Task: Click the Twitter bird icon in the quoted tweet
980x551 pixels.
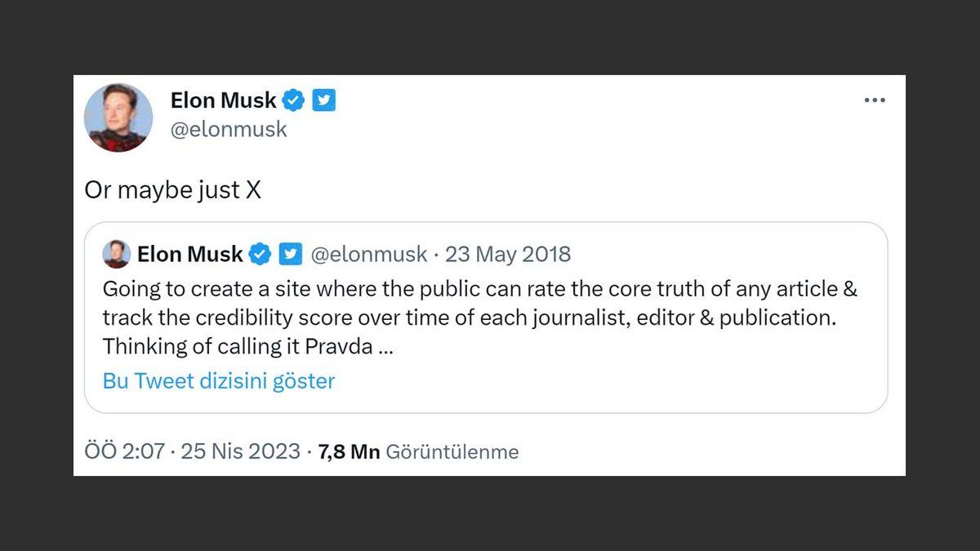Action: 290,254
